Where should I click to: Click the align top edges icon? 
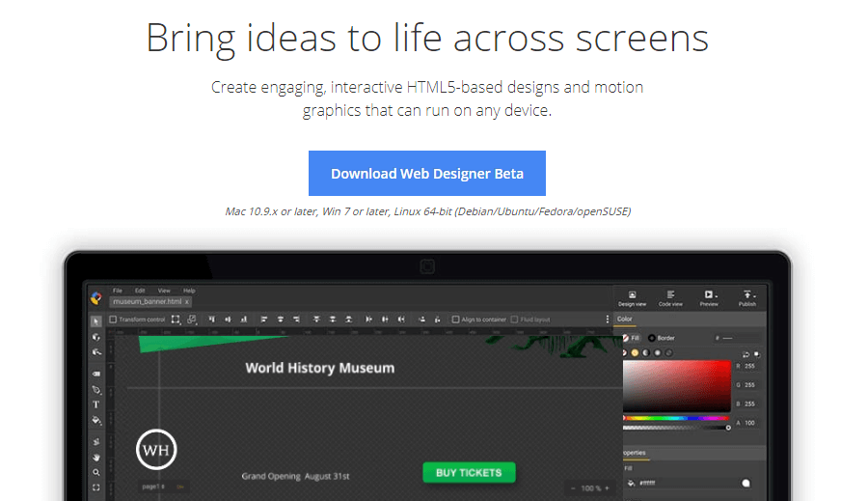tap(211, 320)
